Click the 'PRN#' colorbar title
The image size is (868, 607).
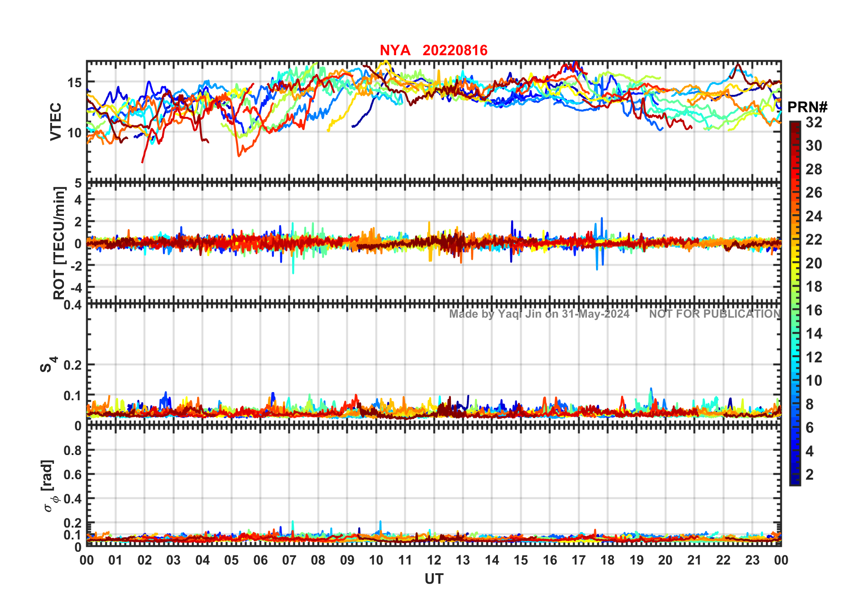coord(807,107)
